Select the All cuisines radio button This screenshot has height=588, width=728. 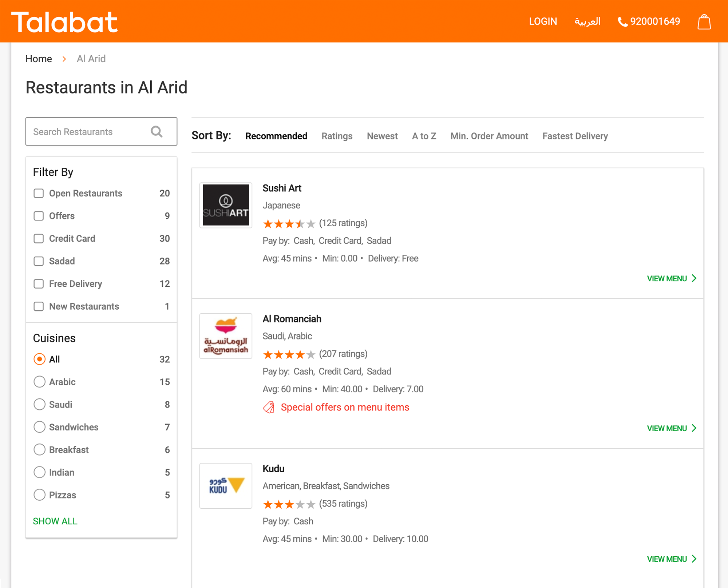pyautogui.click(x=39, y=359)
